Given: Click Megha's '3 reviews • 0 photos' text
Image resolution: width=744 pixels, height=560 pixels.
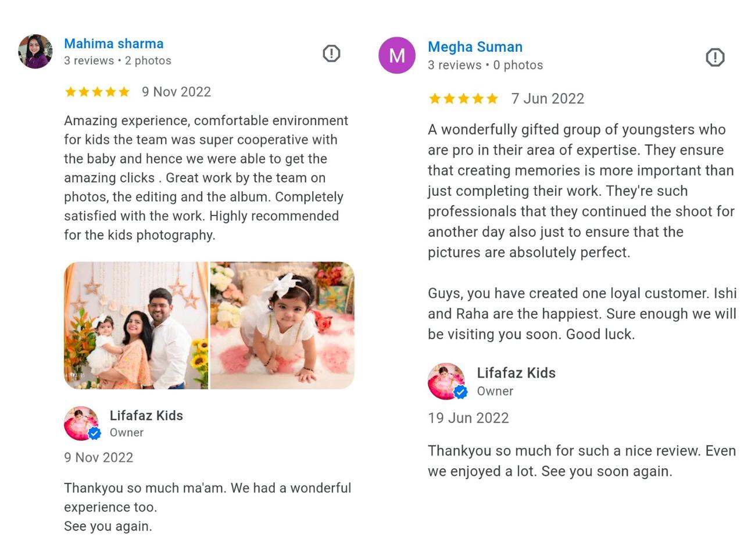Looking at the screenshot, I should (485, 65).
